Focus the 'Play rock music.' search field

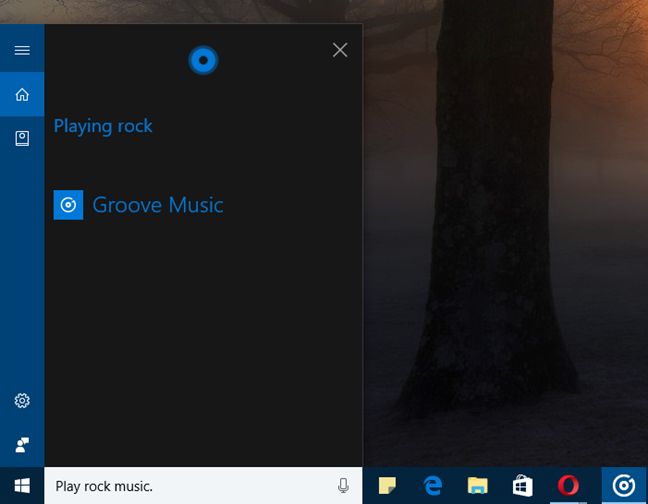click(203, 485)
